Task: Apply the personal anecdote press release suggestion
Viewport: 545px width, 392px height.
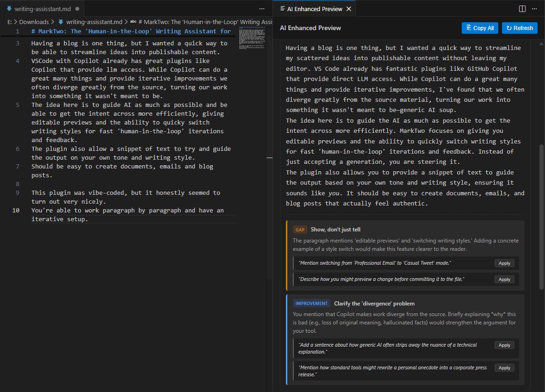Action: (504, 368)
